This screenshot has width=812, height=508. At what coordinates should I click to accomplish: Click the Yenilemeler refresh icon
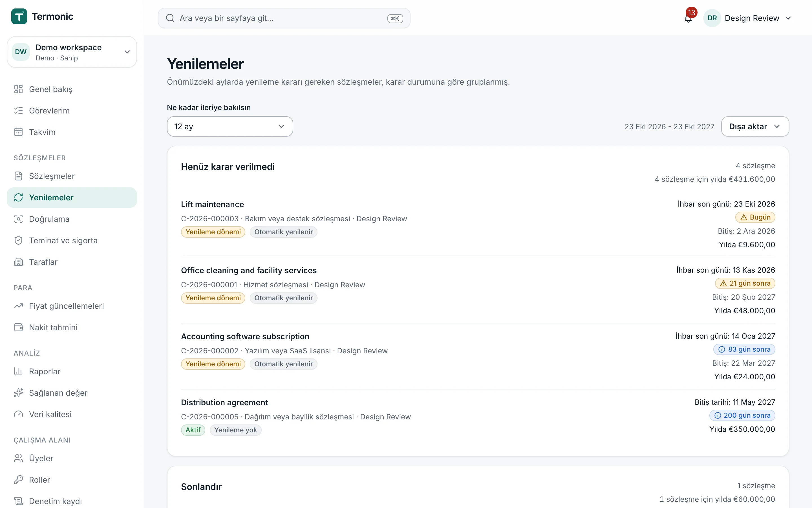pyautogui.click(x=18, y=198)
